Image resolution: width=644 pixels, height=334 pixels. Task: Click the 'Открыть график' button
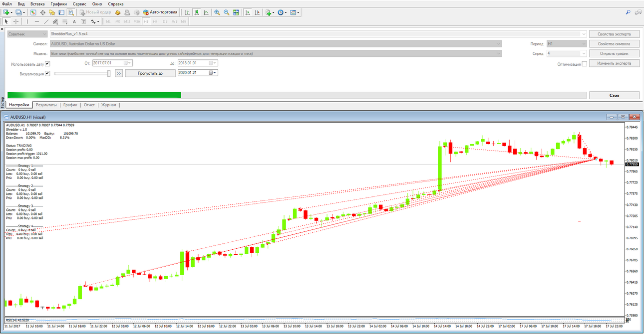[x=614, y=53]
